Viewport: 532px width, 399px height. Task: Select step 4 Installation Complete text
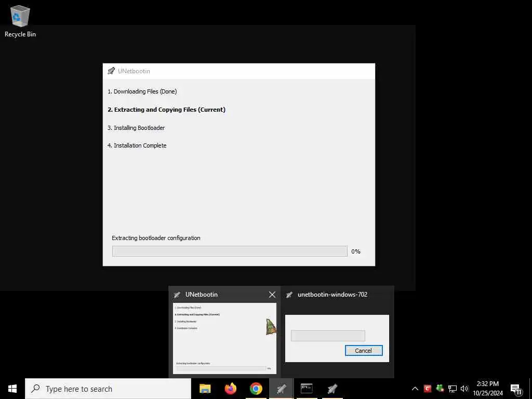pyautogui.click(x=137, y=145)
